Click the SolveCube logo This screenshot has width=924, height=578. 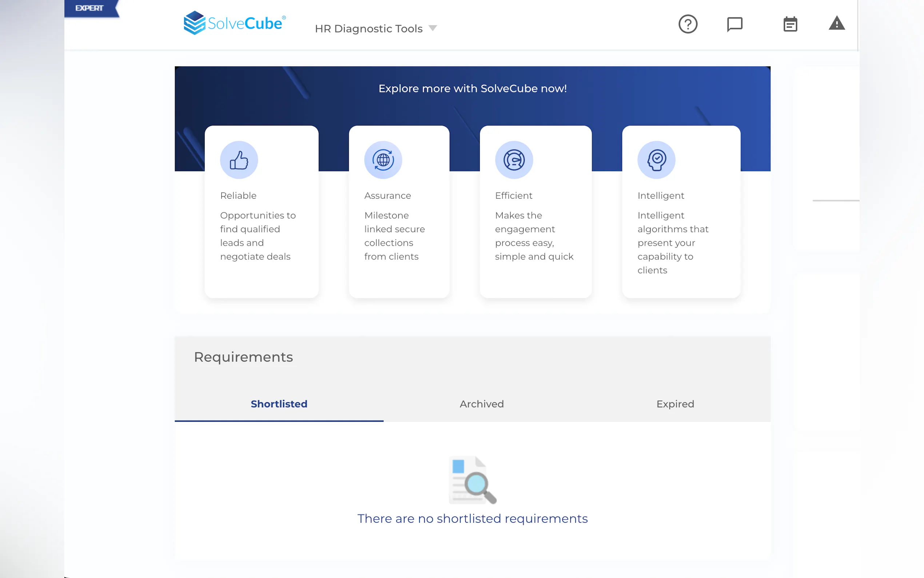235,23
